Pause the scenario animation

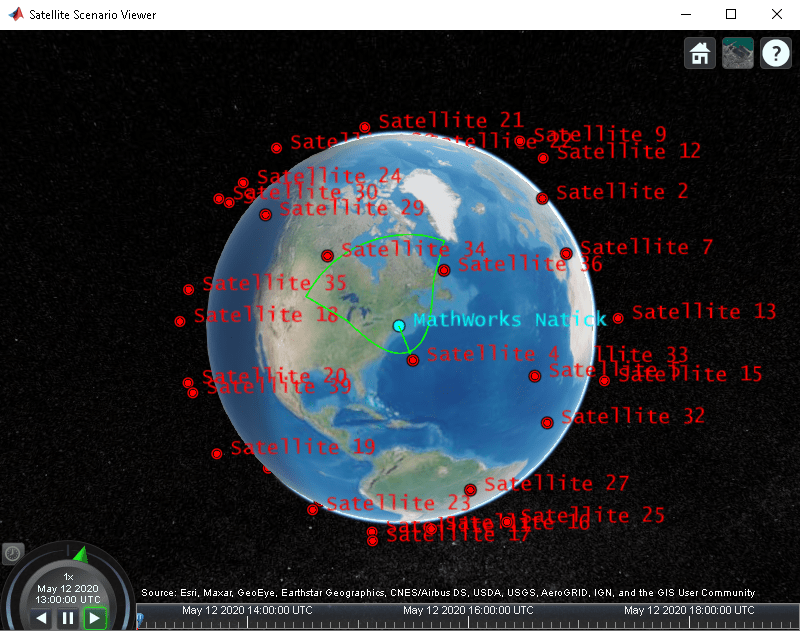pos(68,618)
